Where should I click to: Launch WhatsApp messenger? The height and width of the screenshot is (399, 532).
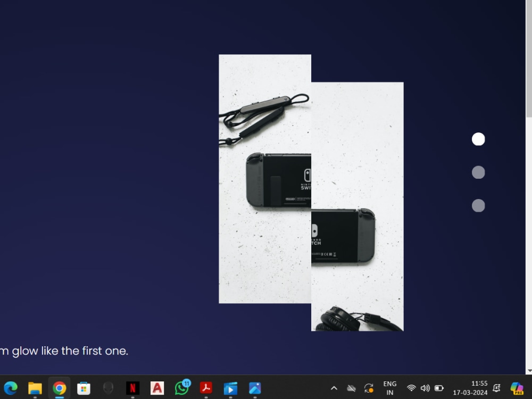(x=181, y=387)
